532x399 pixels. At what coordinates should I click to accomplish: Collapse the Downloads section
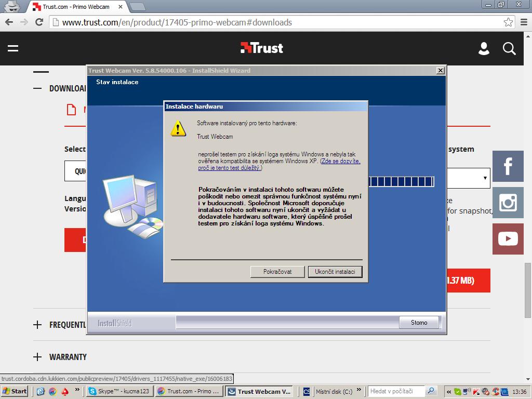pos(37,88)
